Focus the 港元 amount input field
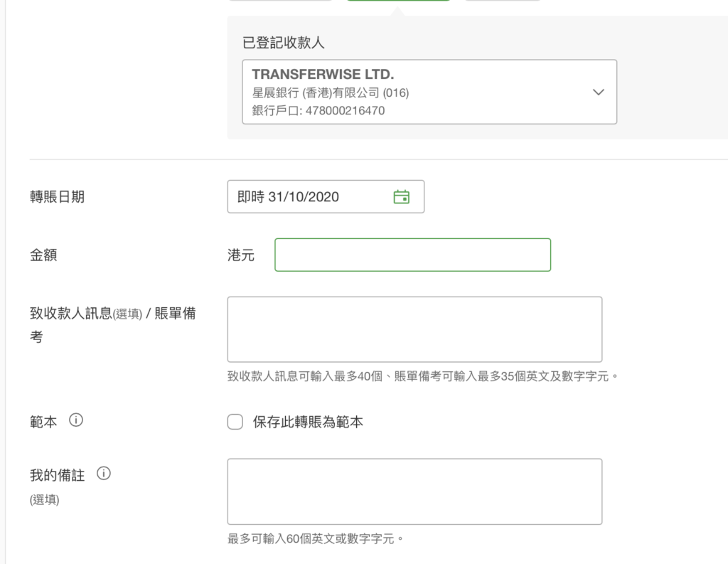 click(413, 255)
